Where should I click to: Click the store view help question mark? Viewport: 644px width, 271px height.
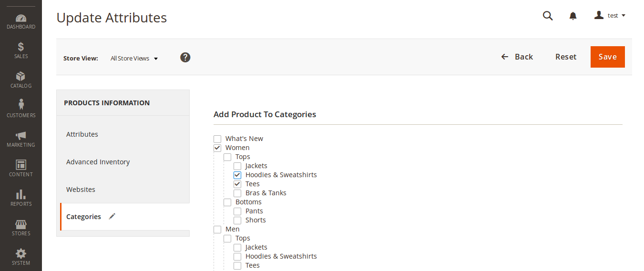pyautogui.click(x=185, y=57)
